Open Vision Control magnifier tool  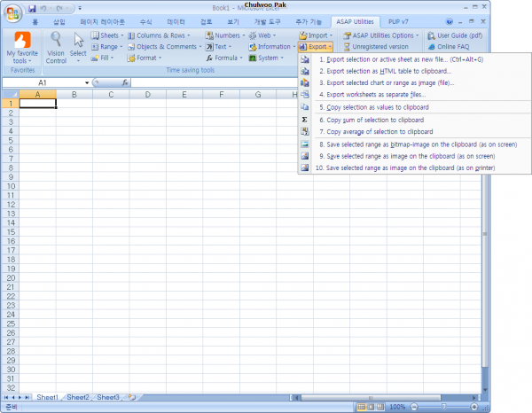[x=56, y=39]
